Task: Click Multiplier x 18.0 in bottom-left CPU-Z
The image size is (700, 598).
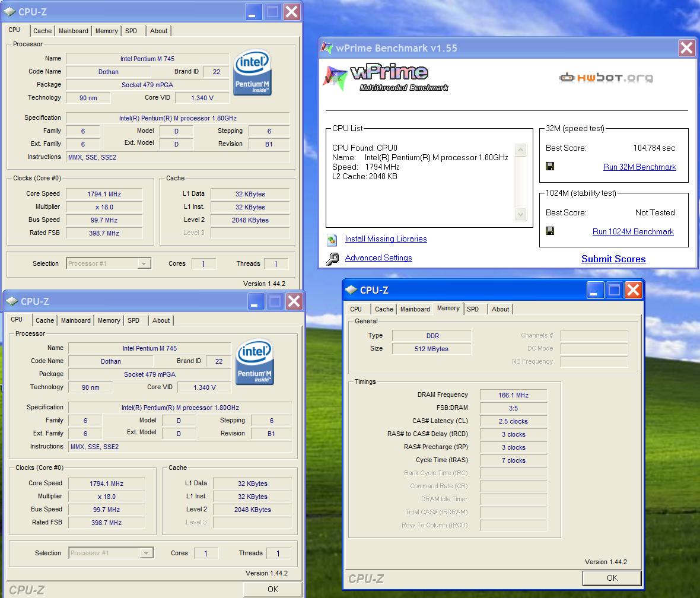Action: 107,497
